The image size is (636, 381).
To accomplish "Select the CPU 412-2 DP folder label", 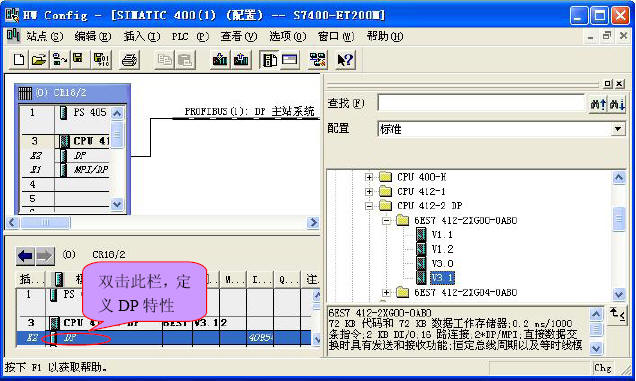I will [430, 206].
